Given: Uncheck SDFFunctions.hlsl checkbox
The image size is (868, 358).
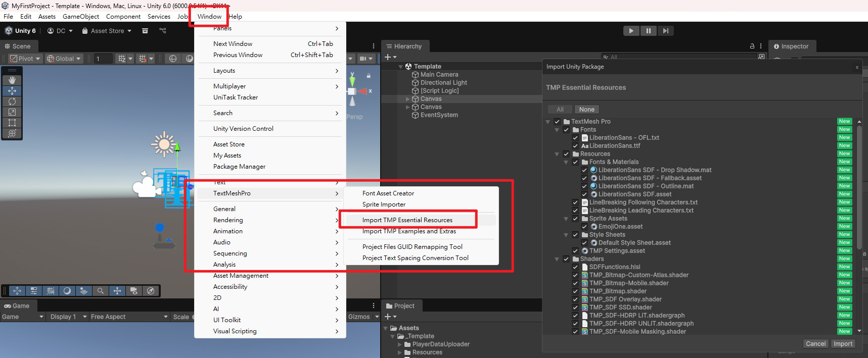Looking at the screenshot, I should [575, 267].
